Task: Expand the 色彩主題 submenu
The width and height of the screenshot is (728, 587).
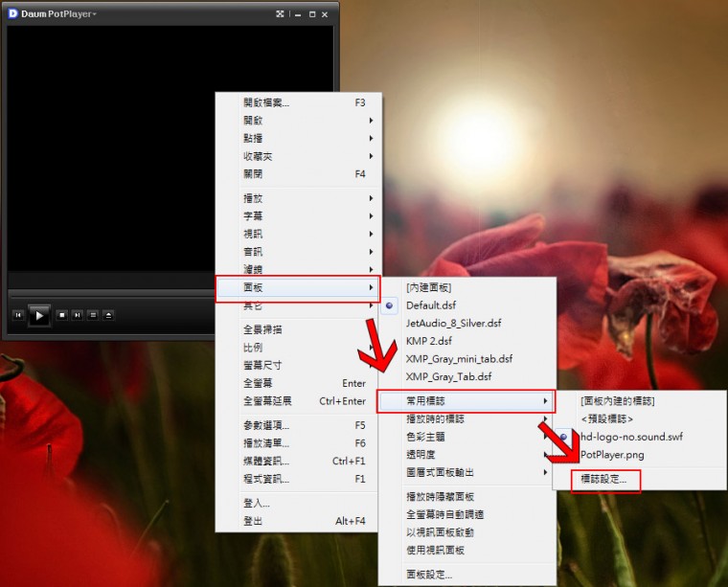Action: [x=467, y=437]
